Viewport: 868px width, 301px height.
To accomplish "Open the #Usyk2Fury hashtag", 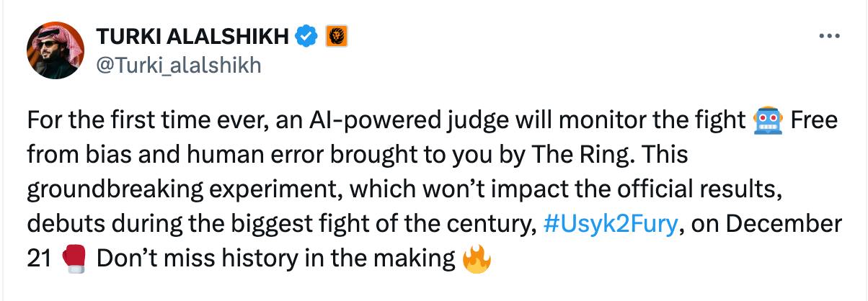I will click(x=608, y=225).
